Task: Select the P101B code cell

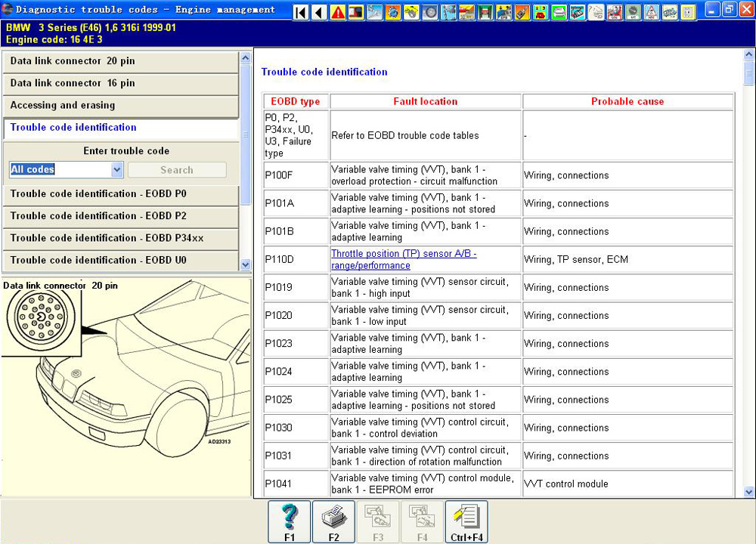Action: pos(296,230)
